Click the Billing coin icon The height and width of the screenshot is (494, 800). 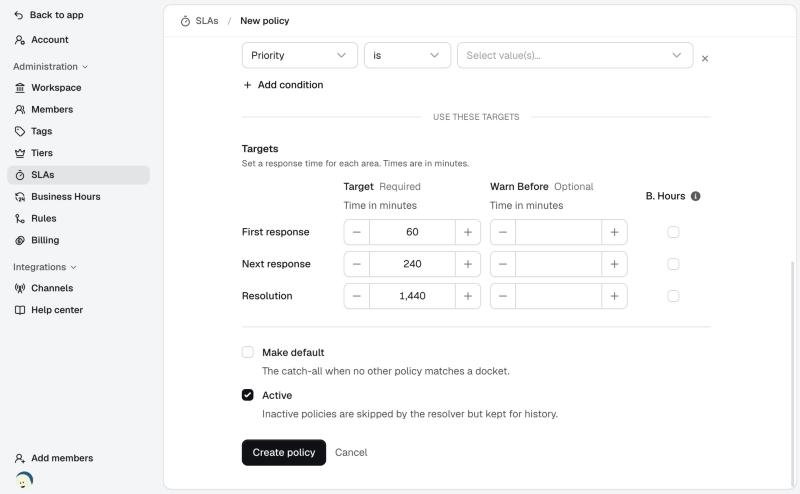[20, 240]
